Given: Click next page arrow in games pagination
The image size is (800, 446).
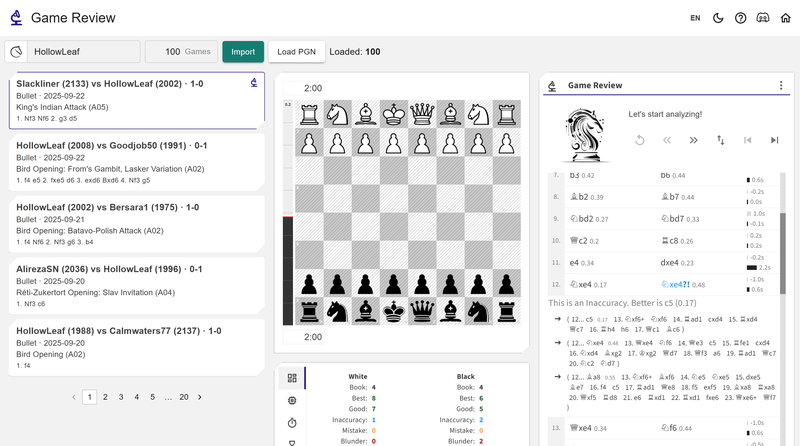Looking at the screenshot, I should click(x=199, y=397).
